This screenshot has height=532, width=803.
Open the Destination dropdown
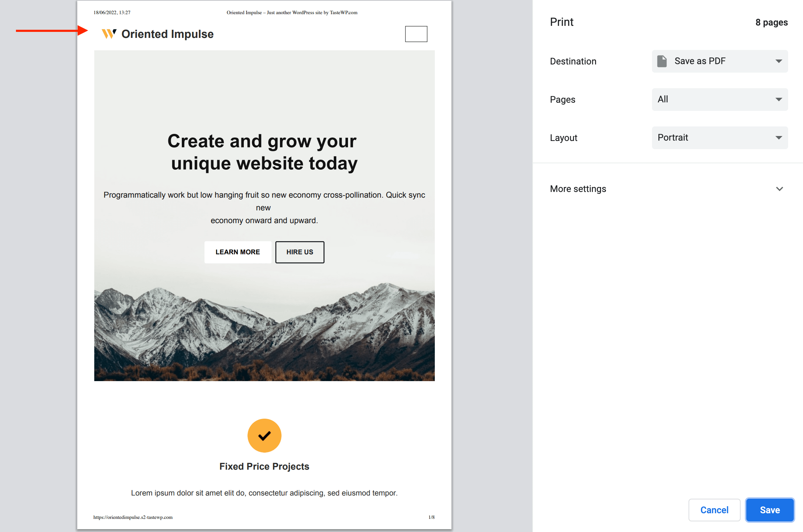[x=719, y=61]
